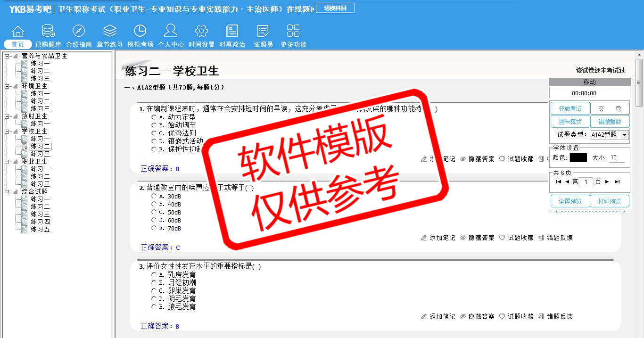Open the 模拟考场 clock icon
This screenshot has height=338, width=644.
(x=140, y=32)
